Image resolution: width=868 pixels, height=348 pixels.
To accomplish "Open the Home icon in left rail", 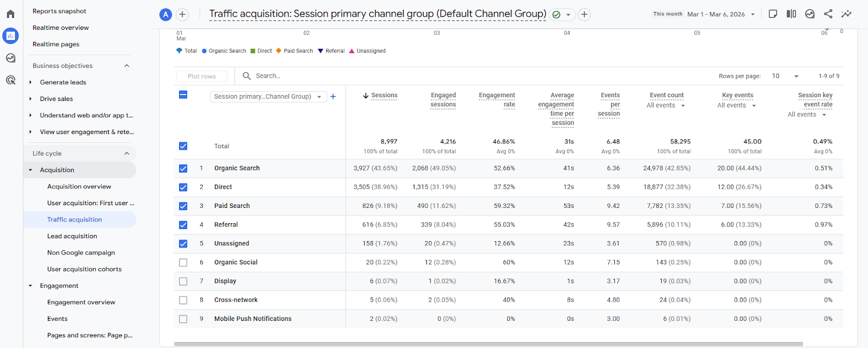I will coord(10,14).
